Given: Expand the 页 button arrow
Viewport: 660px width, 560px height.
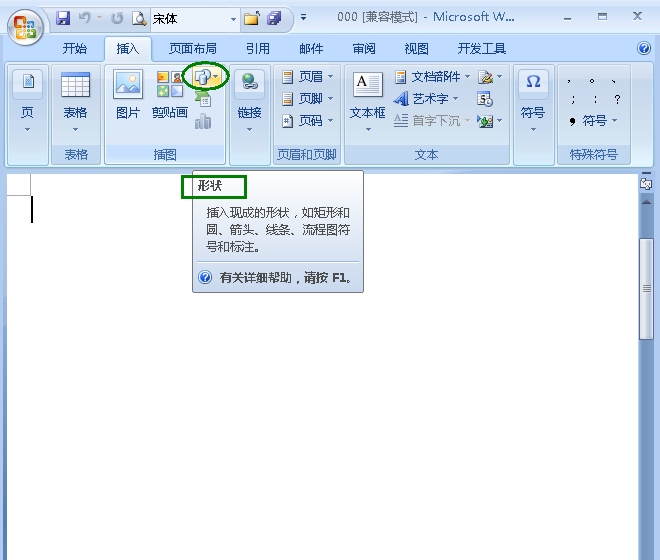Looking at the screenshot, I should click(x=27, y=130).
